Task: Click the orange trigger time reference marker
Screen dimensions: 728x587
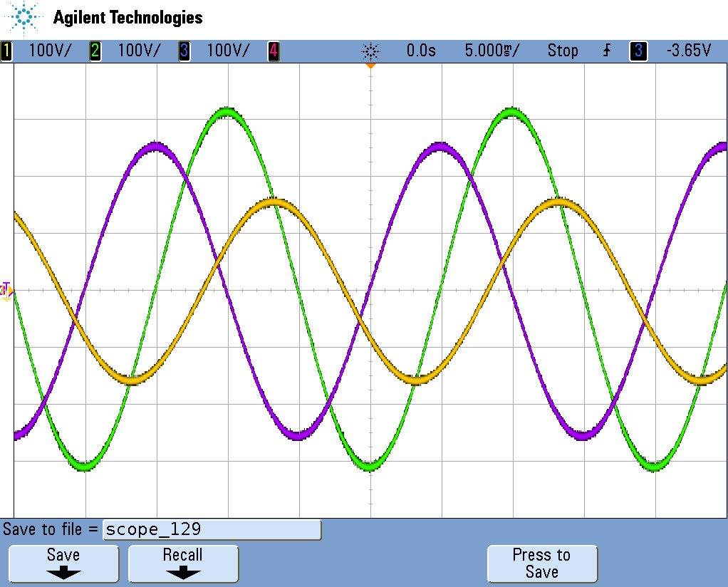Action: (370, 66)
